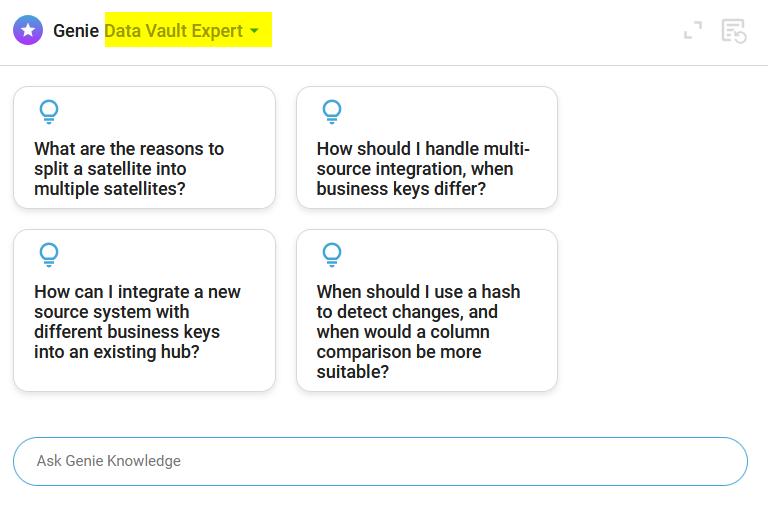Click the reset chat history icon

tap(734, 31)
